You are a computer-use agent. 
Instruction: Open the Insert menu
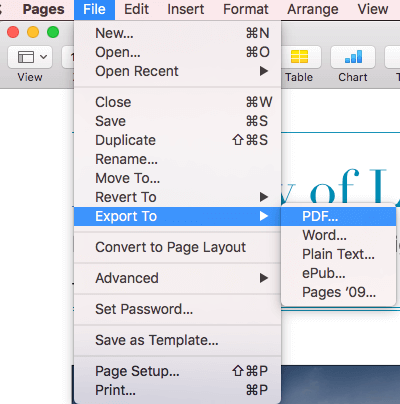pos(186,9)
